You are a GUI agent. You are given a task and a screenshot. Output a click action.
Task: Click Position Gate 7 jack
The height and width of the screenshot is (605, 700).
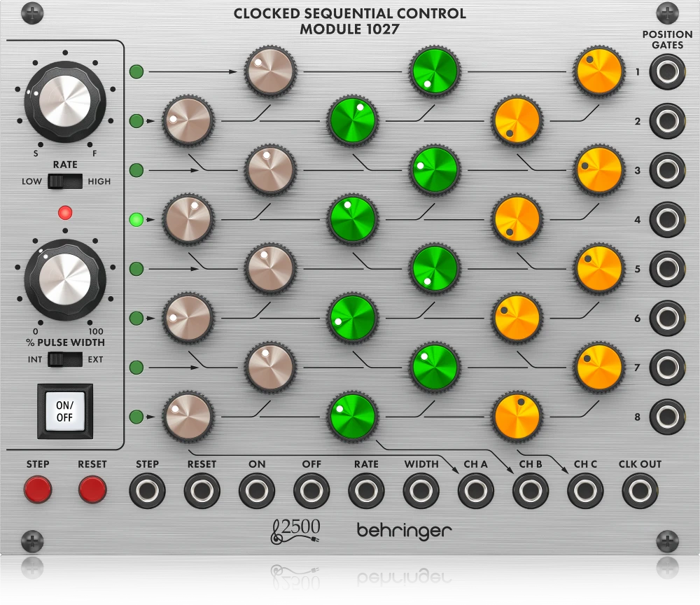tap(667, 368)
